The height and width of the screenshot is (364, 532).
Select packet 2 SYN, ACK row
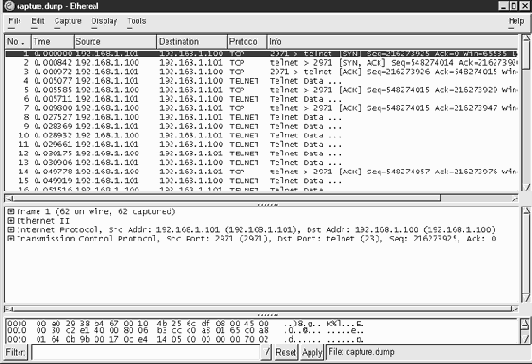(x=262, y=63)
